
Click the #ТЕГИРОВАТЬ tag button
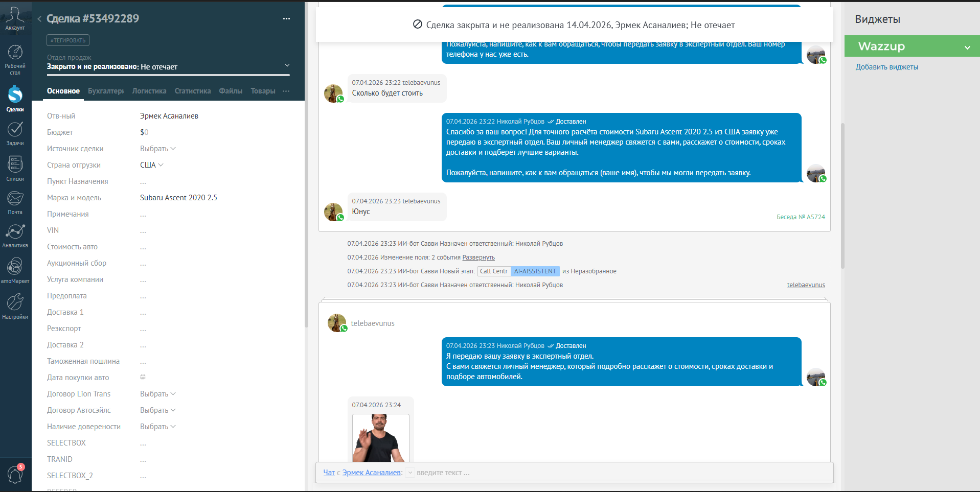pyautogui.click(x=68, y=40)
